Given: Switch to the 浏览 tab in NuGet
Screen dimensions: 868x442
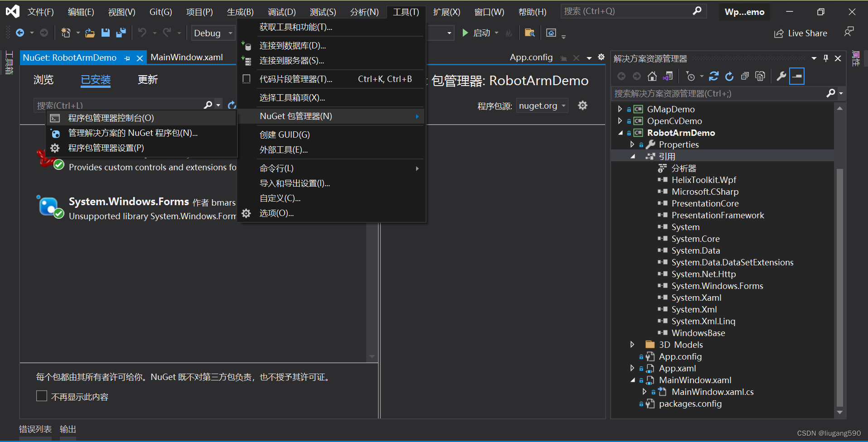Looking at the screenshot, I should (x=44, y=80).
